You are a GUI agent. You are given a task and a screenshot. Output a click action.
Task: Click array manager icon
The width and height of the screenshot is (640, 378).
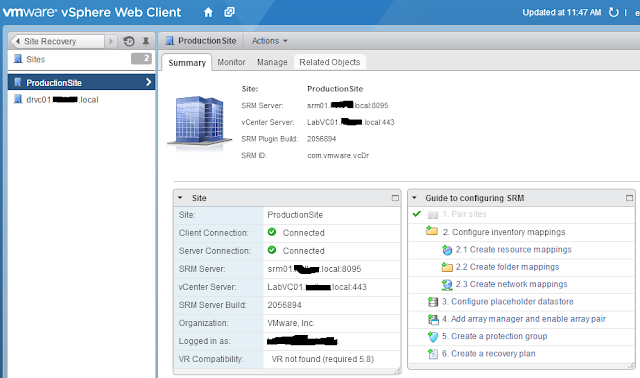tap(433, 319)
